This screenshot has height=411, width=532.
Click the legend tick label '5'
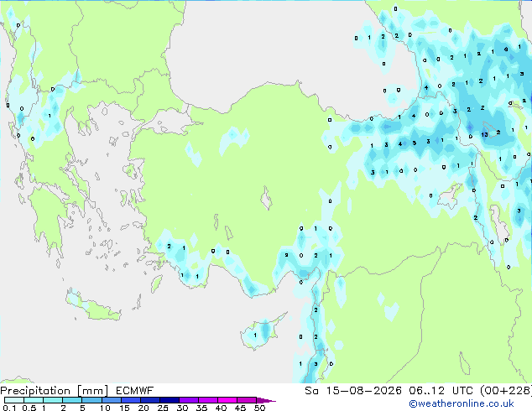[82, 408]
